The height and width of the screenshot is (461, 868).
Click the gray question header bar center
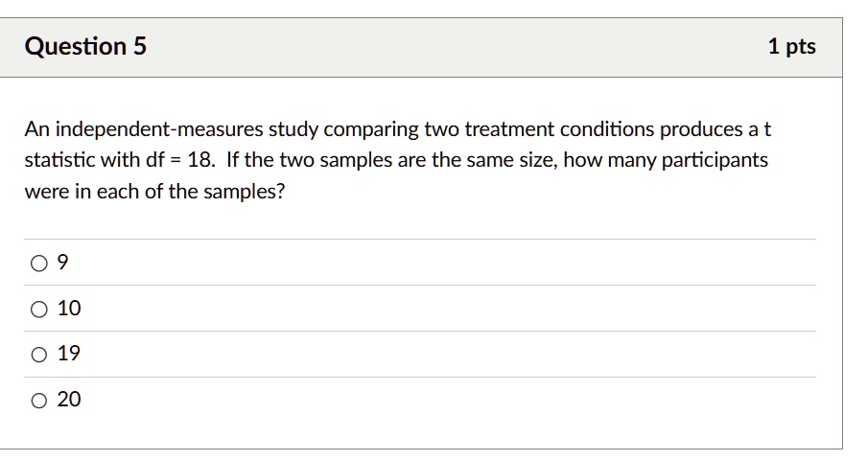(x=421, y=48)
